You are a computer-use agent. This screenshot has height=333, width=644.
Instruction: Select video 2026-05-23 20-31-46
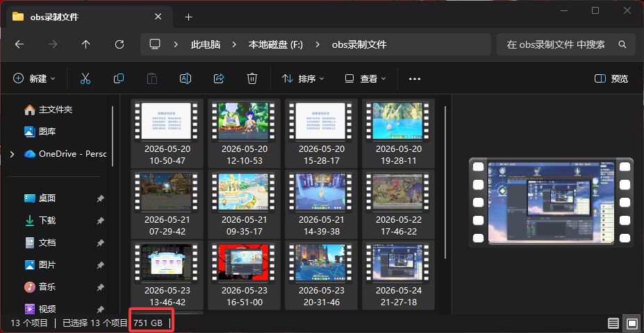[322, 275]
